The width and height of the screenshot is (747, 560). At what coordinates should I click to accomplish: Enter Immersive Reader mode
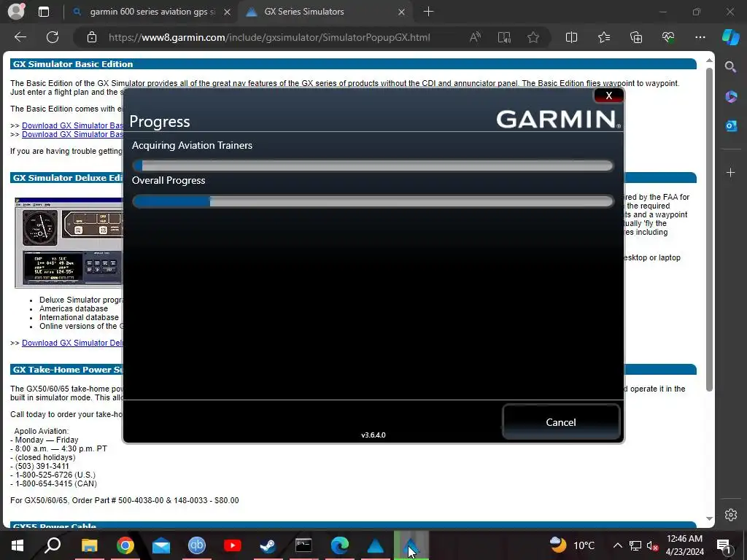tap(504, 37)
